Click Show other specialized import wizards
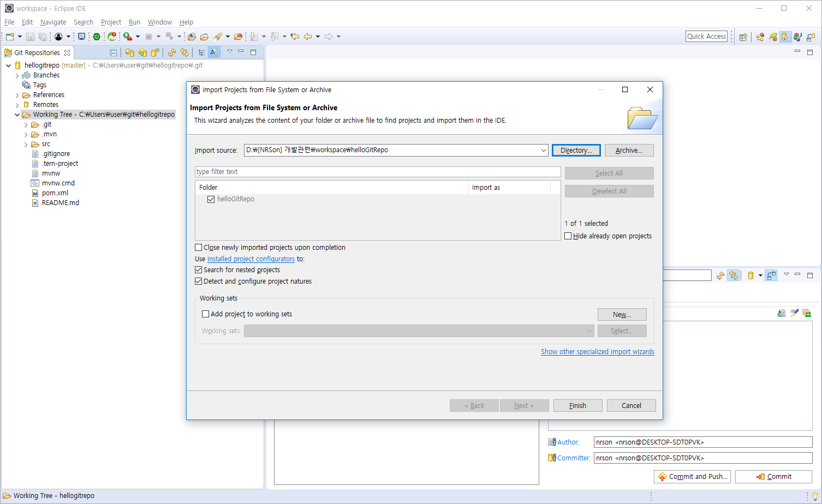The image size is (822, 504). click(x=598, y=352)
